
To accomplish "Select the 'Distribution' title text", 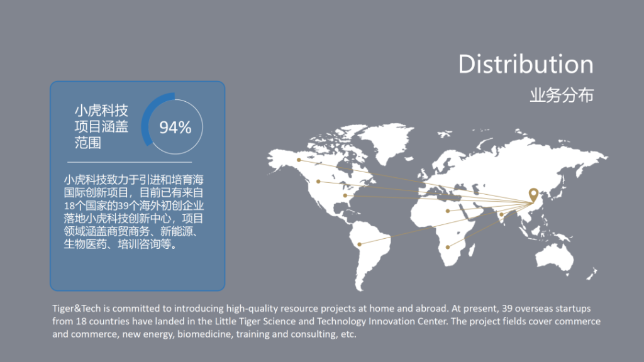I will [x=526, y=65].
